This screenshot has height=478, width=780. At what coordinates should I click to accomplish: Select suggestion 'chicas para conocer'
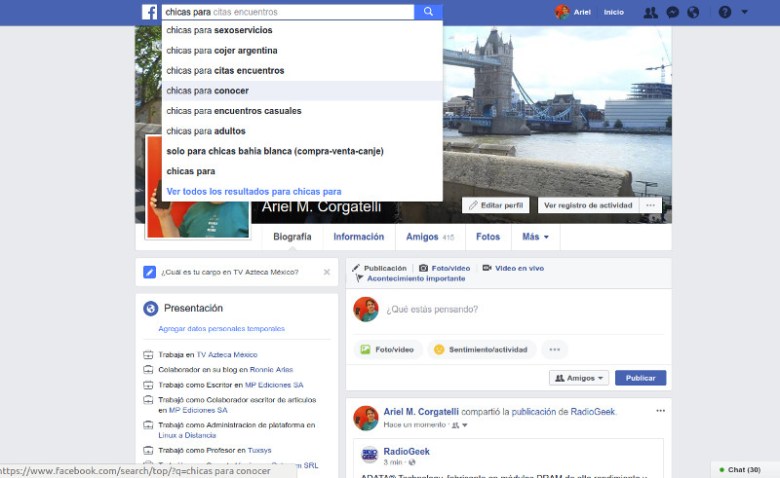[x=208, y=91]
